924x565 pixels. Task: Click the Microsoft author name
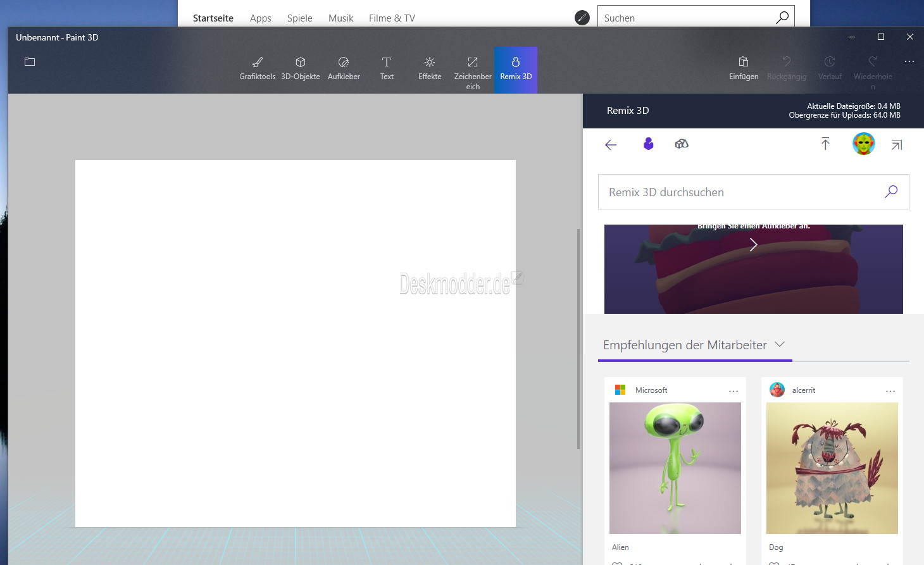click(651, 390)
